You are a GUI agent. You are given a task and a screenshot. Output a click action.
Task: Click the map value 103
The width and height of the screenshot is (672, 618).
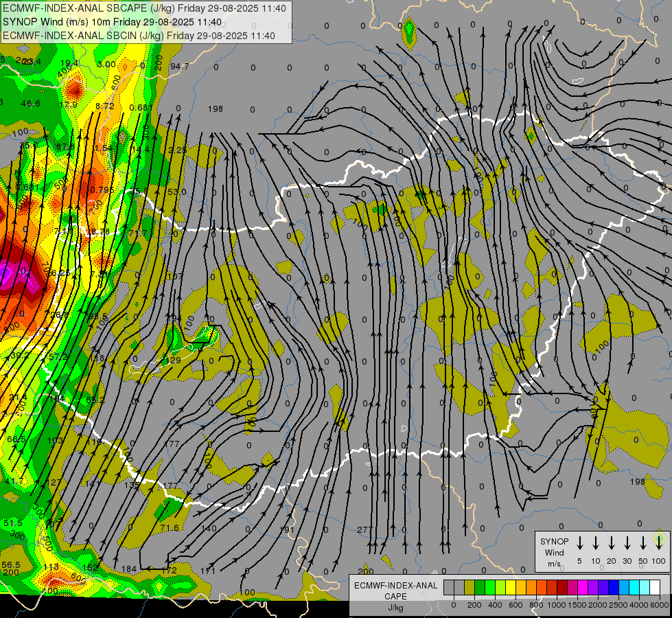click(56, 440)
